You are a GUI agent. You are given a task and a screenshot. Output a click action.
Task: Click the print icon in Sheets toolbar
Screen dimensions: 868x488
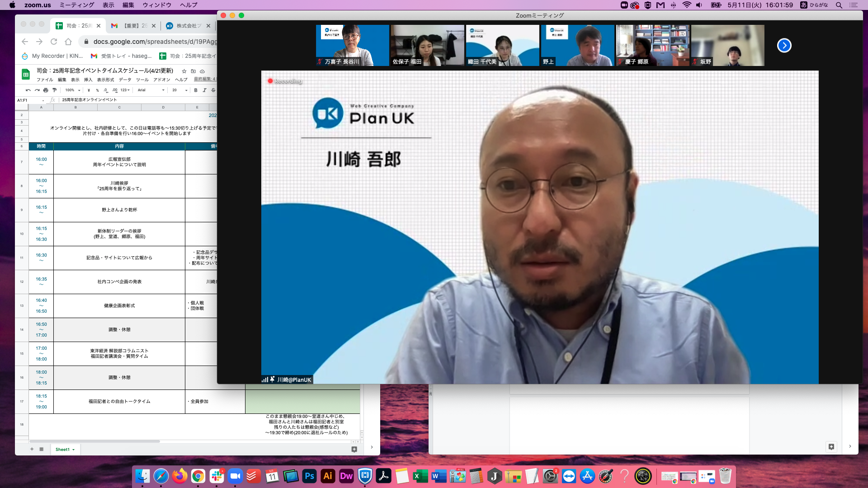click(46, 90)
